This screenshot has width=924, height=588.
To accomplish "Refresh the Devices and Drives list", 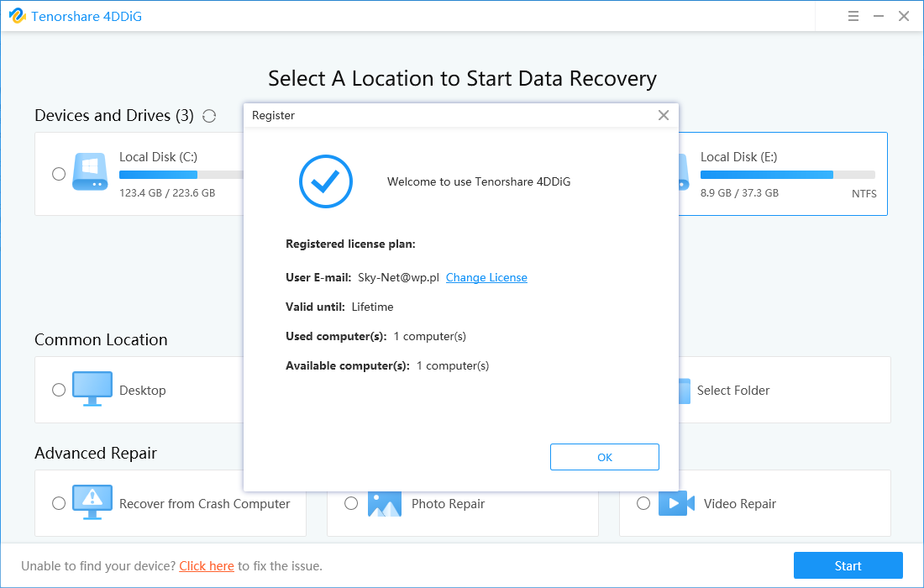I will (x=209, y=116).
